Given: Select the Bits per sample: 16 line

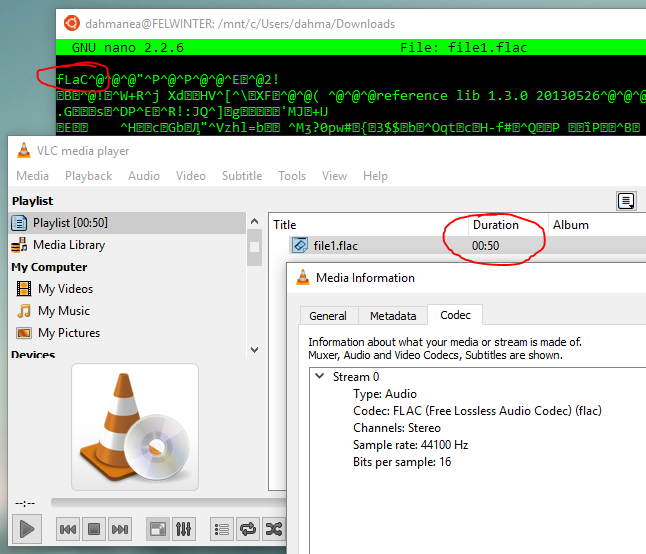Looking at the screenshot, I should (402, 462).
